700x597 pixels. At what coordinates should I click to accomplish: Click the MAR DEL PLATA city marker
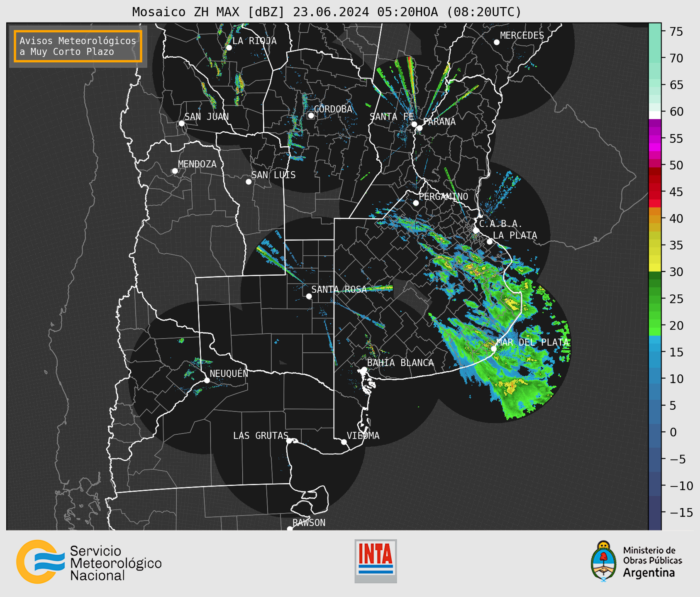click(x=494, y=349)
